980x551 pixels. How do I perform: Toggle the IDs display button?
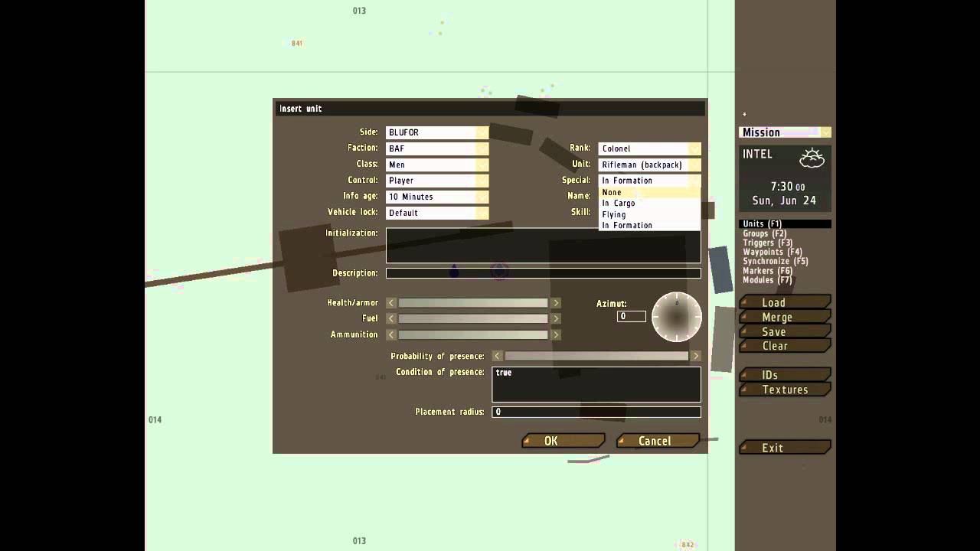[785, 375]
